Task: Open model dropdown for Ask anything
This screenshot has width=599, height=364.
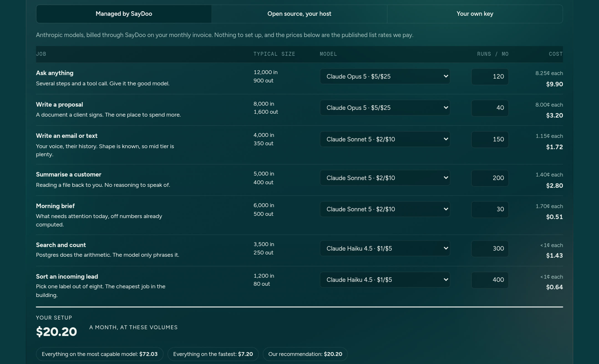Action: coord(385,76)
